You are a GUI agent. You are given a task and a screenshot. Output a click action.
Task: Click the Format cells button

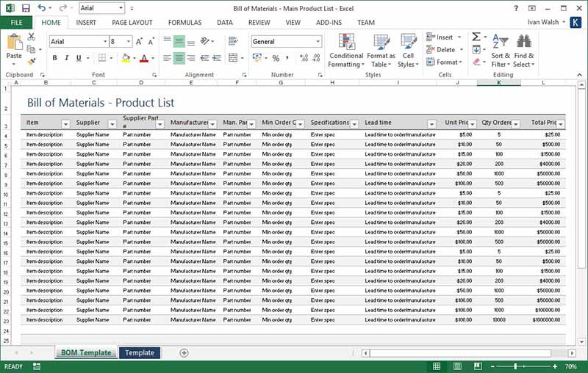point(444,62)
